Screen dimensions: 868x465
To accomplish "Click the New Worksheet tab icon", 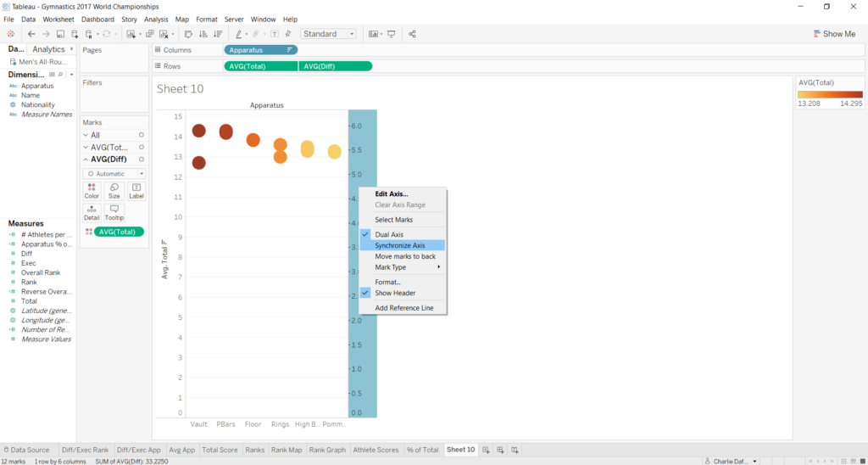I will coord(486,450).
